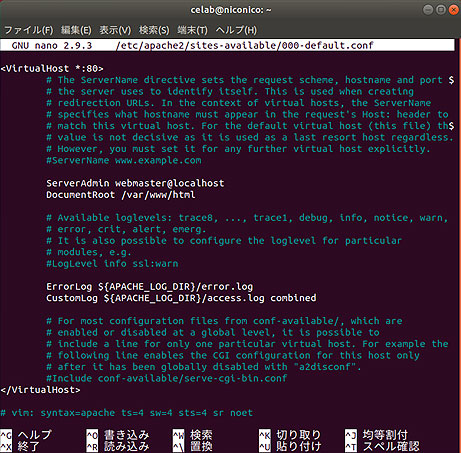
Task: Open the ヘルプ(H) menu
Action: click(236, 30)
